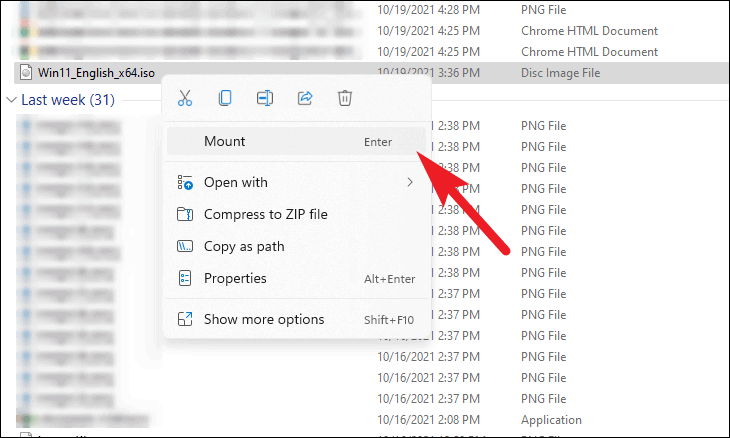
Task: Click the Cut scissors icon
Action: [x=185, y=98]
